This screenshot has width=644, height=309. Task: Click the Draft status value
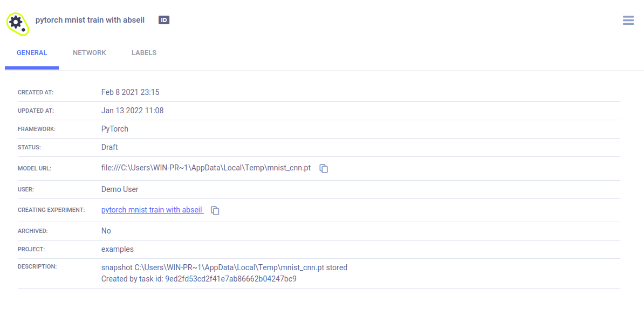109,147
